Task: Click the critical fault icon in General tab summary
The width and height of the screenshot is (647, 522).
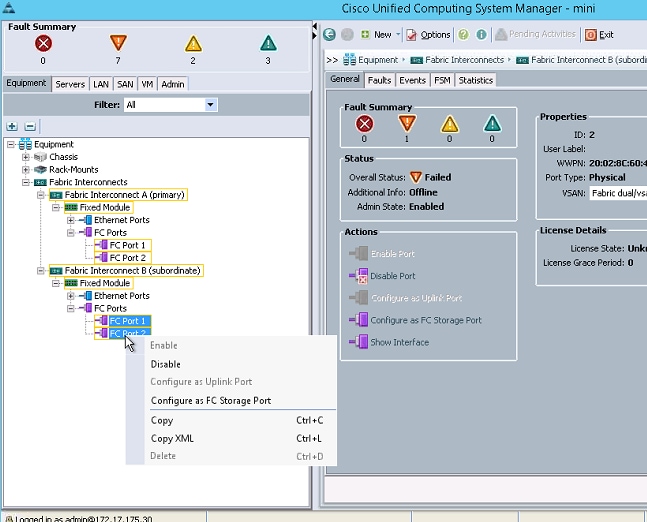Action: pos(364,123)
